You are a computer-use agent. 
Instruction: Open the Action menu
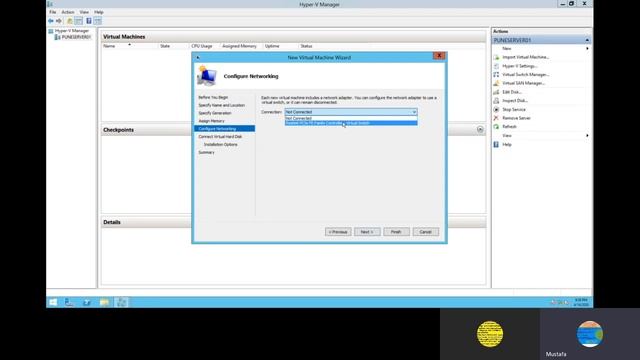click(68, 12)
